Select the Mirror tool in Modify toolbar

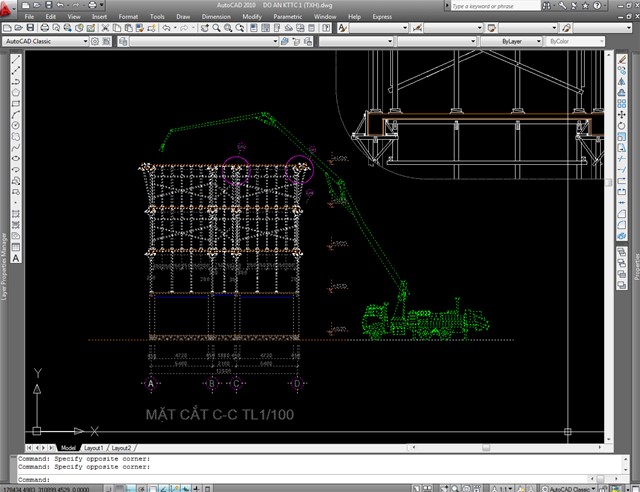click(622, 82)
